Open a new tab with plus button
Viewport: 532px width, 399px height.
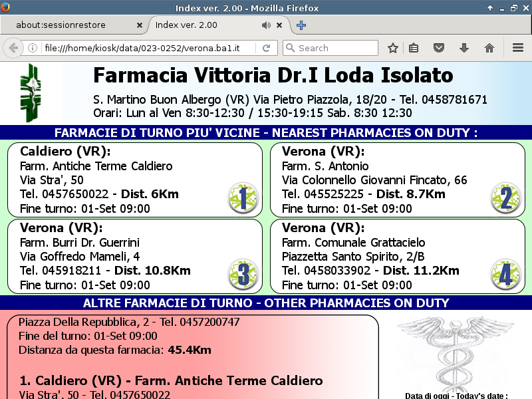click(301, 25)
